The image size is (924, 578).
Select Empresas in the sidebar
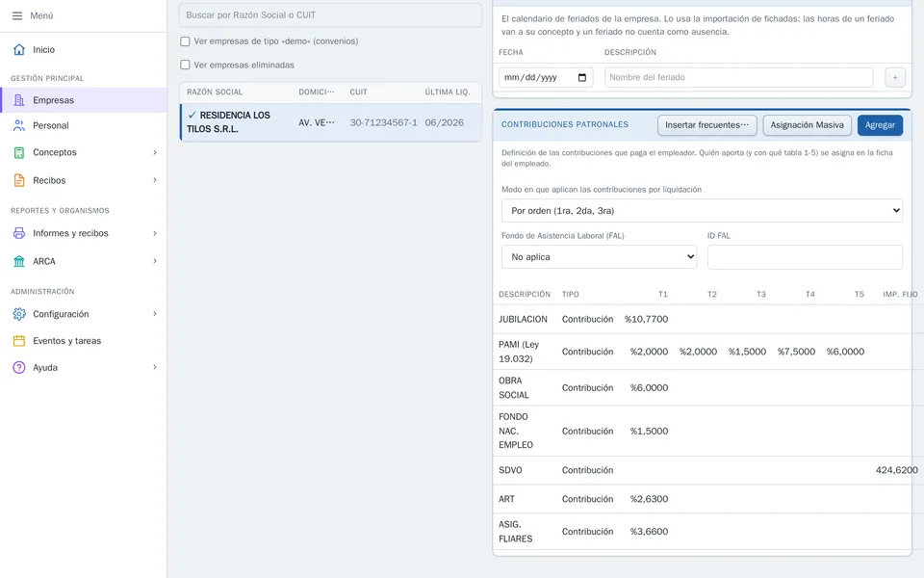84,100
